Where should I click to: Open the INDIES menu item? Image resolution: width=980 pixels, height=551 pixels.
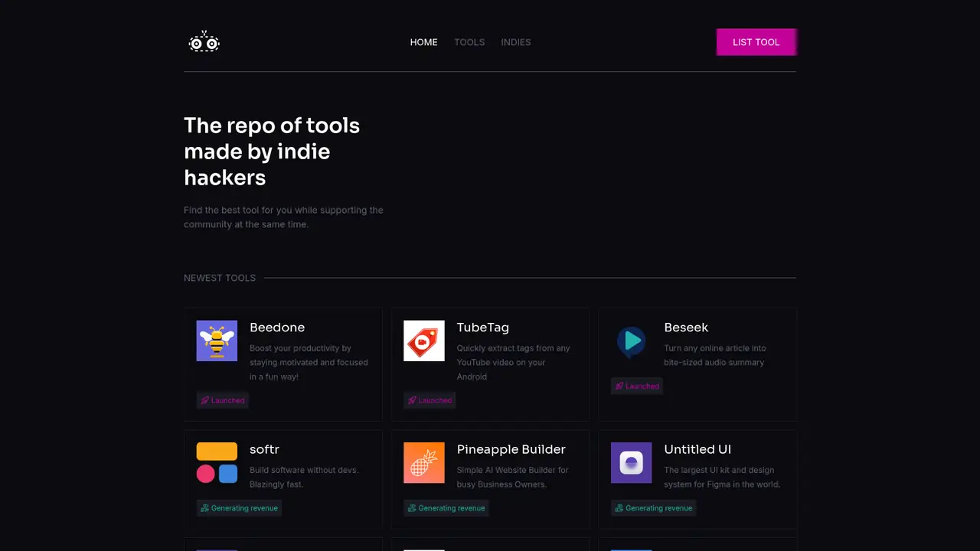tap(516, 42)
